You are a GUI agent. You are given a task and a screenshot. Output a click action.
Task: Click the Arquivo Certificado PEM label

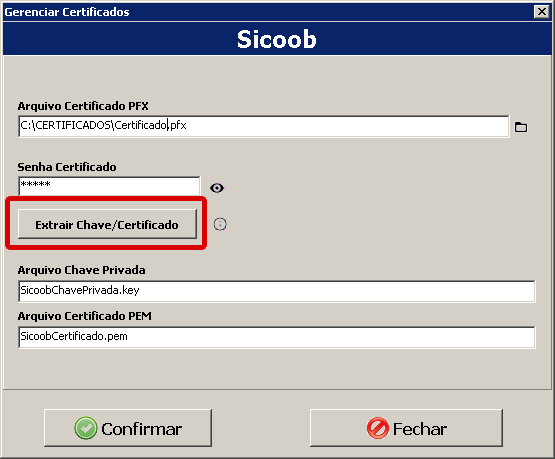pyautogui.click(x=85, y=316)
